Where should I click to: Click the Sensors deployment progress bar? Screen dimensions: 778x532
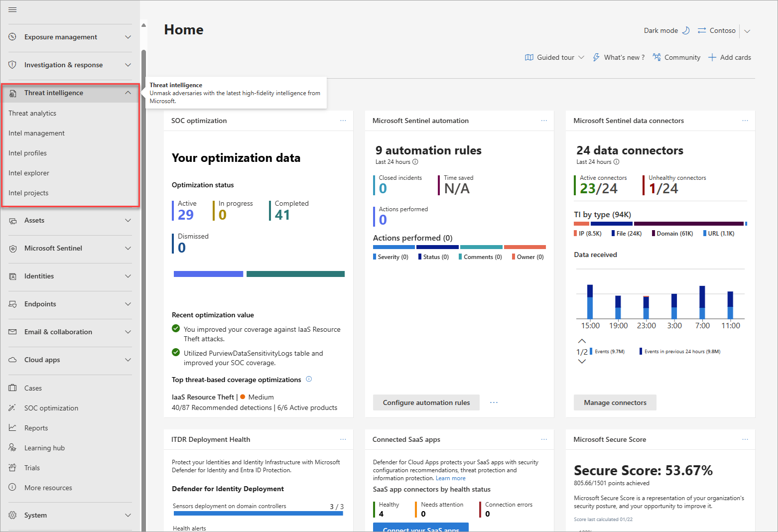pos(258,514)
